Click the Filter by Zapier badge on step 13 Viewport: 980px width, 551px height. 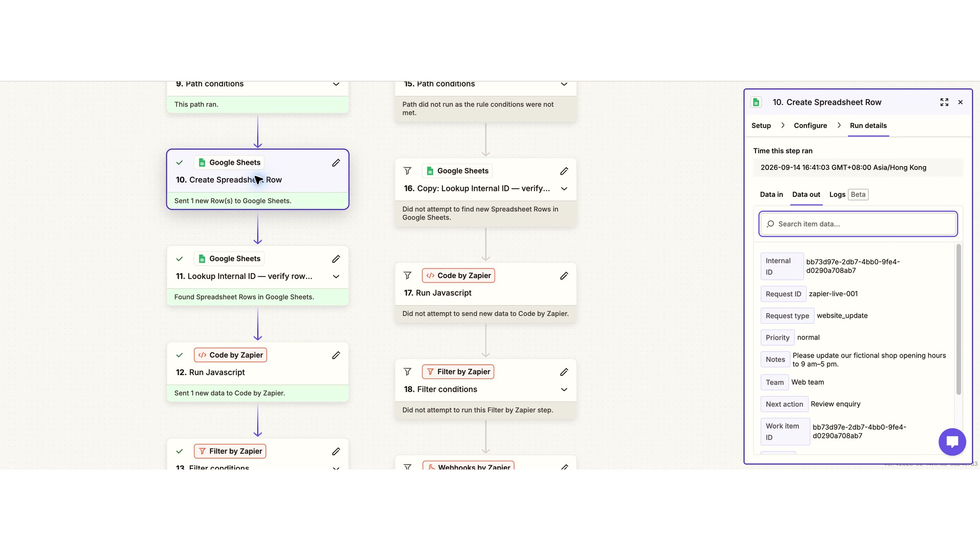point(230,451)
